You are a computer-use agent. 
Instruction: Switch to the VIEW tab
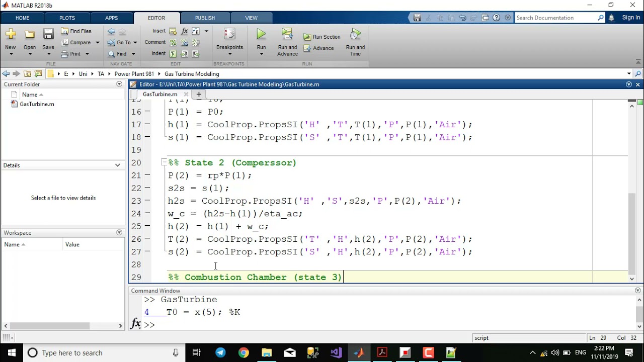(251, 18)
